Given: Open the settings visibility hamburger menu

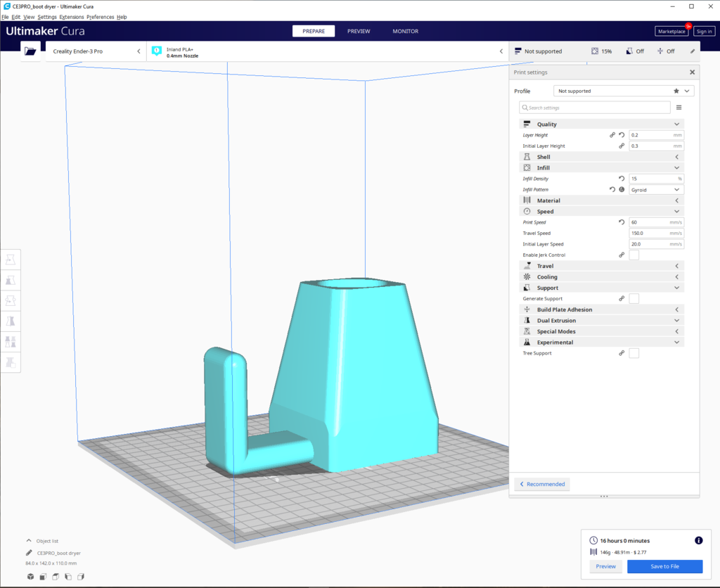Looking at the screenshot, I should click(679, 108).
